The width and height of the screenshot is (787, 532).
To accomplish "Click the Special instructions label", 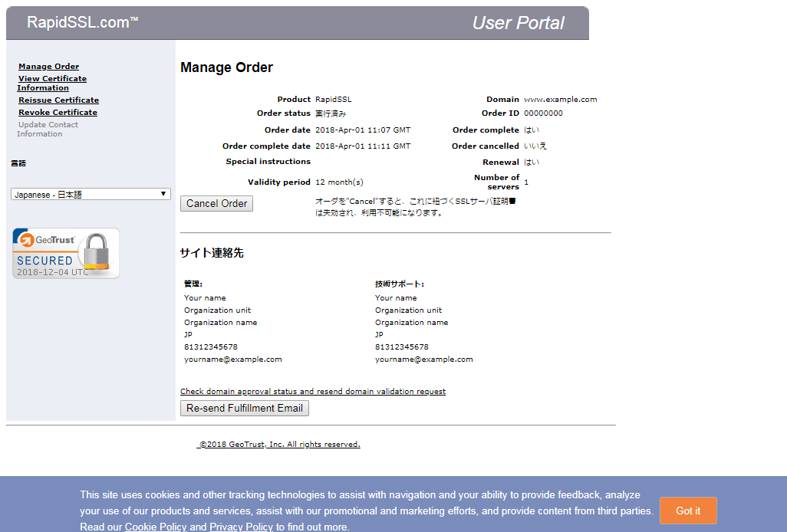I will [268, 162].
